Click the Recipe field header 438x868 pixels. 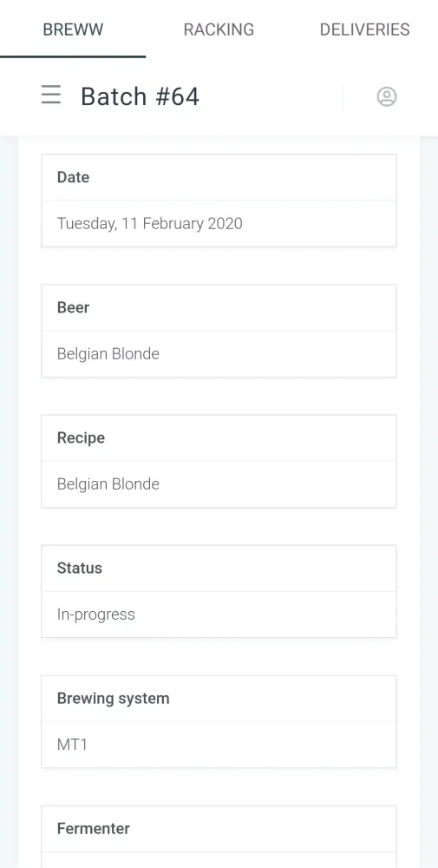point(219,437)
